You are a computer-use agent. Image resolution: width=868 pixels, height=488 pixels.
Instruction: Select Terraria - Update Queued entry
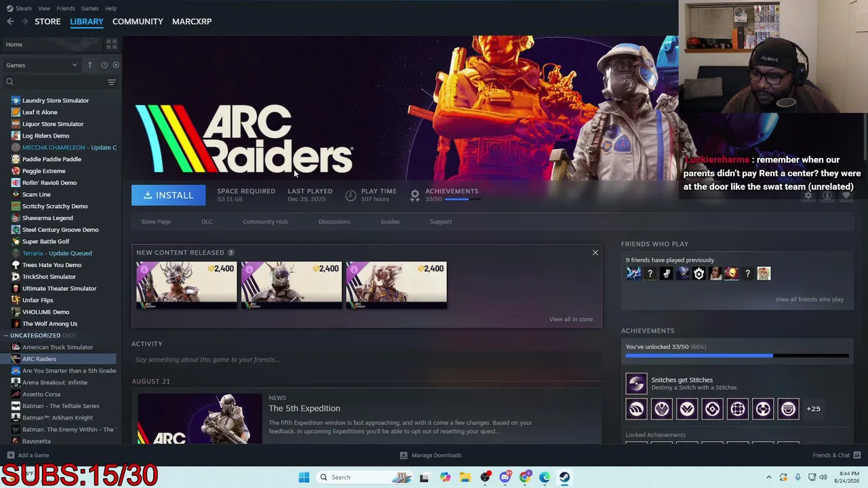pos(58,253)
